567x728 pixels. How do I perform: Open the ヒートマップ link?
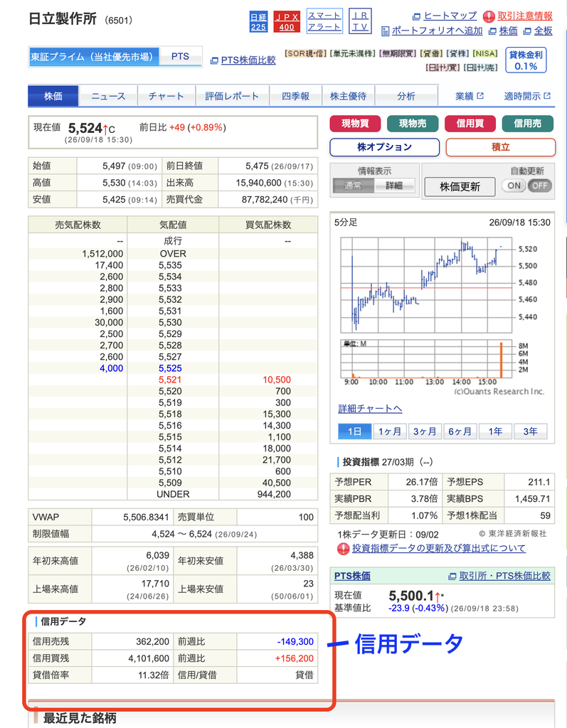pyautogui.click(x=450, y=16)
